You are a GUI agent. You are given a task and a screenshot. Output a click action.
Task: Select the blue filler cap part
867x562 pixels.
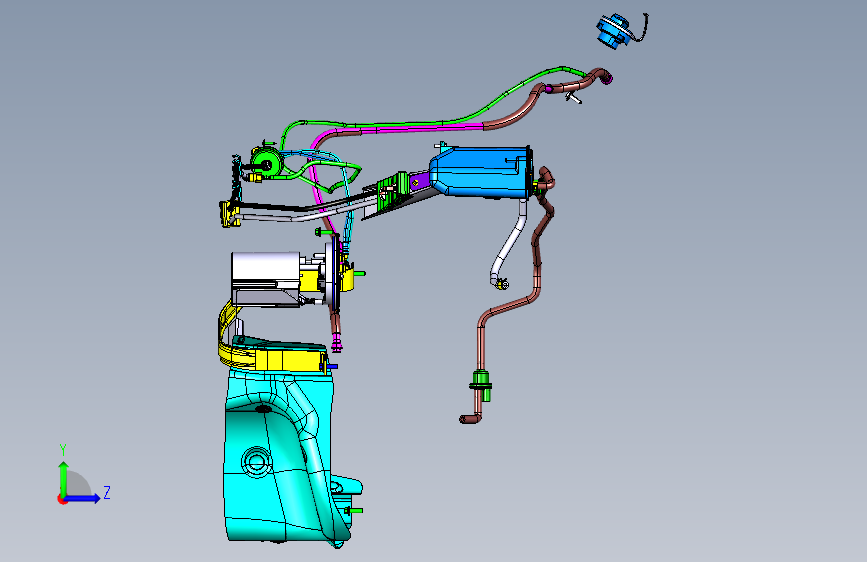(x=613, y=30)
